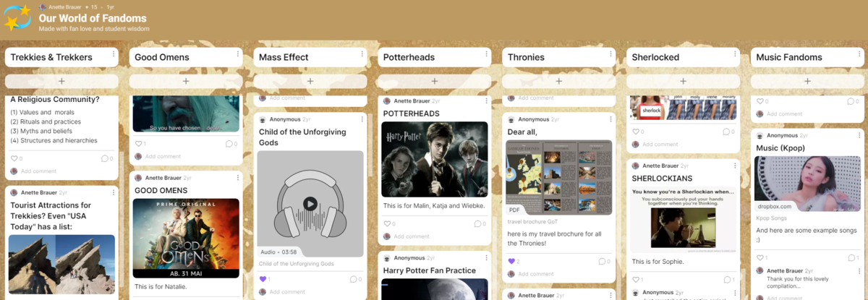Open comments icon on Child of Unforgiving Gods post

[353, 279]
